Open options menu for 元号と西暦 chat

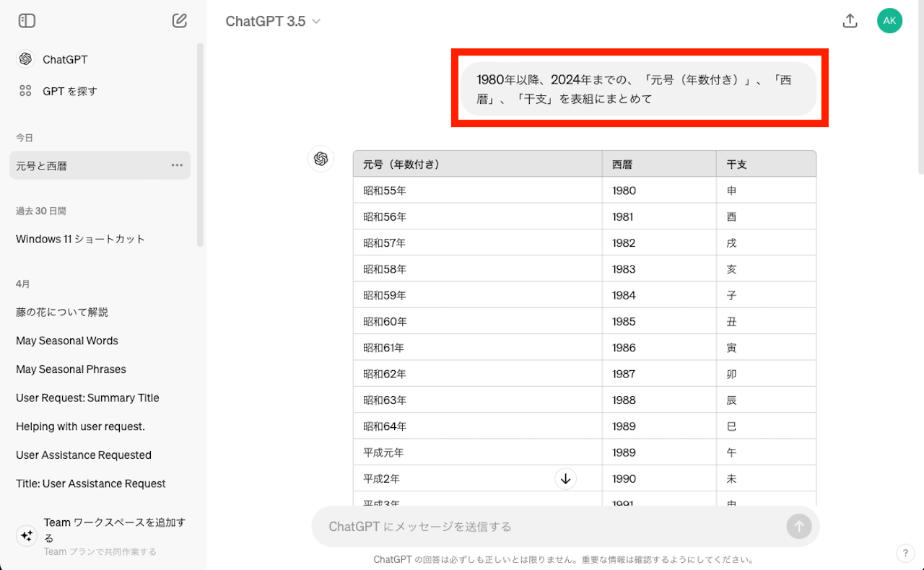coord(177,165)
